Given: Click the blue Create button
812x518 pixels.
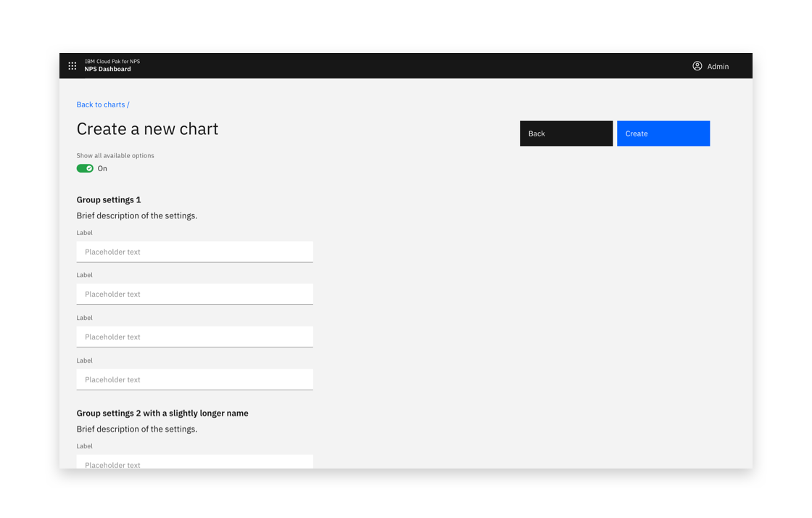Looking at the screenshot, I should tap(663, 133).
